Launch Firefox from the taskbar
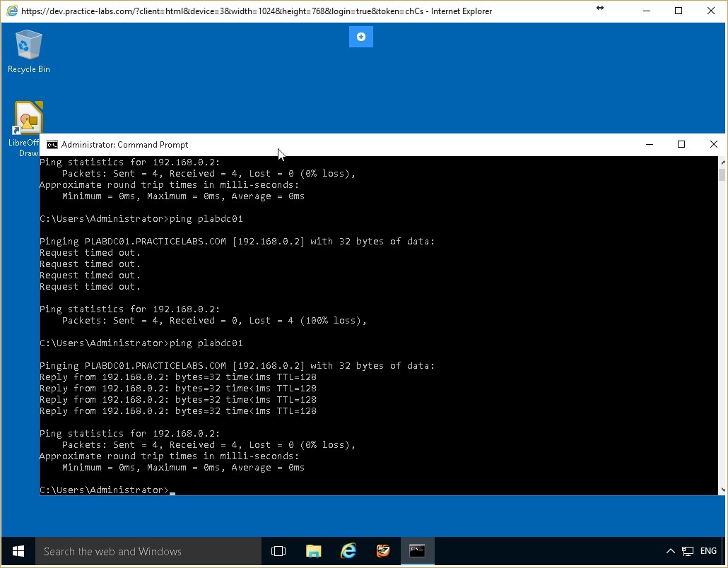 pyautogui.click(x=382, y=551)
